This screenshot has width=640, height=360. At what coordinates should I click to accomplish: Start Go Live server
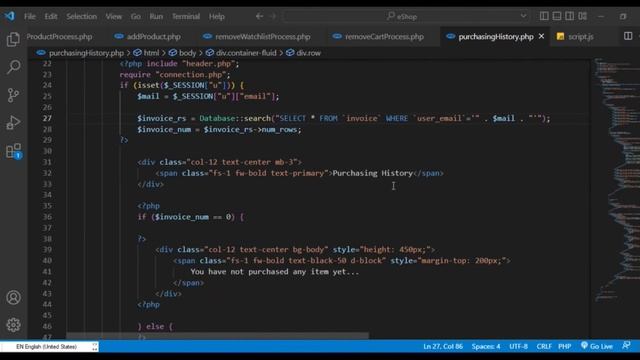(x=597, y=346)
